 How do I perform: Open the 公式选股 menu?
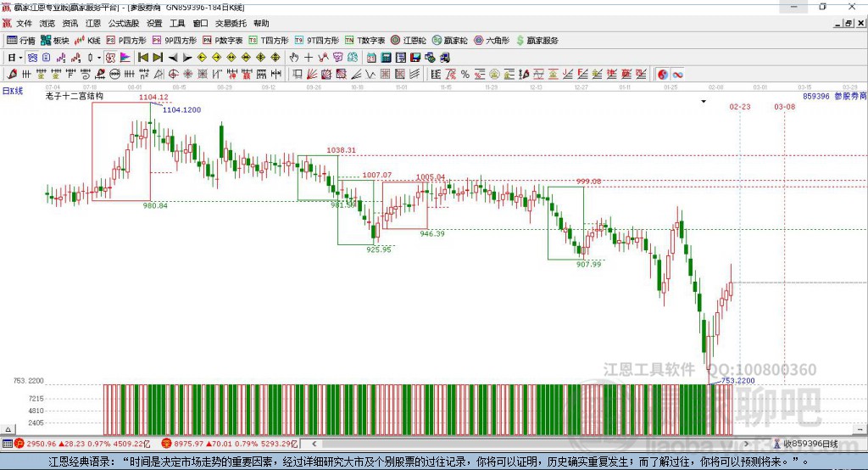click(124, 23)
